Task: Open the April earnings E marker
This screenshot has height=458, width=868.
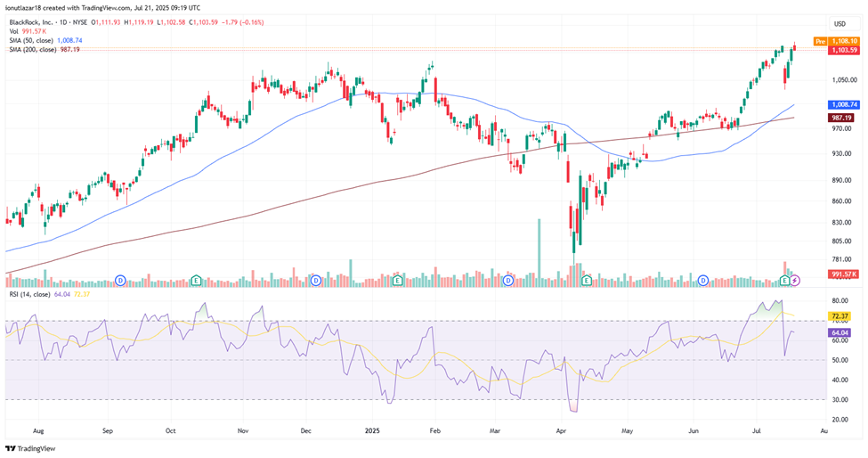Action: [587, 281]
